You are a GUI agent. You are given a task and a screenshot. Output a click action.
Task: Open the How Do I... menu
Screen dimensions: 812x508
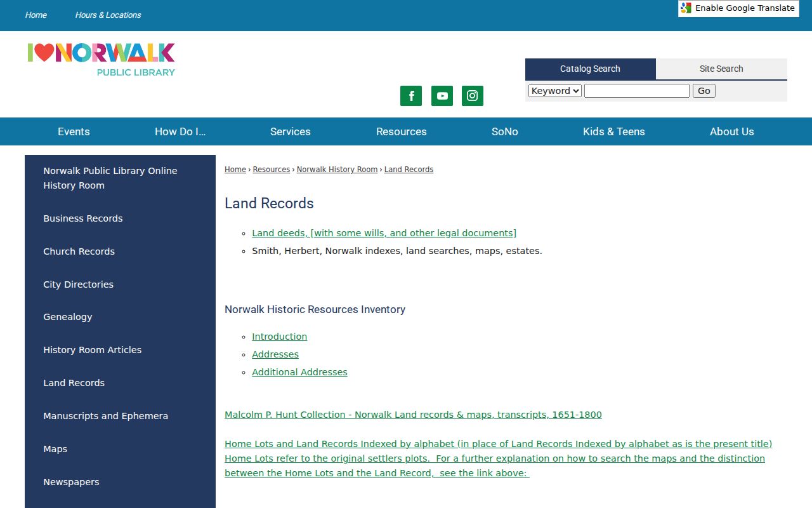(x=180, y=131)
